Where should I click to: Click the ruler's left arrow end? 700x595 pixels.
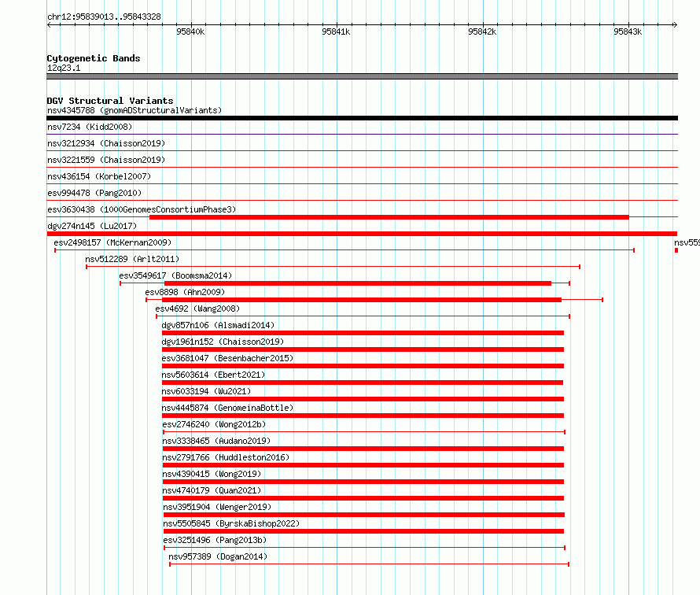pyautogui.click(x=49, y=25)
